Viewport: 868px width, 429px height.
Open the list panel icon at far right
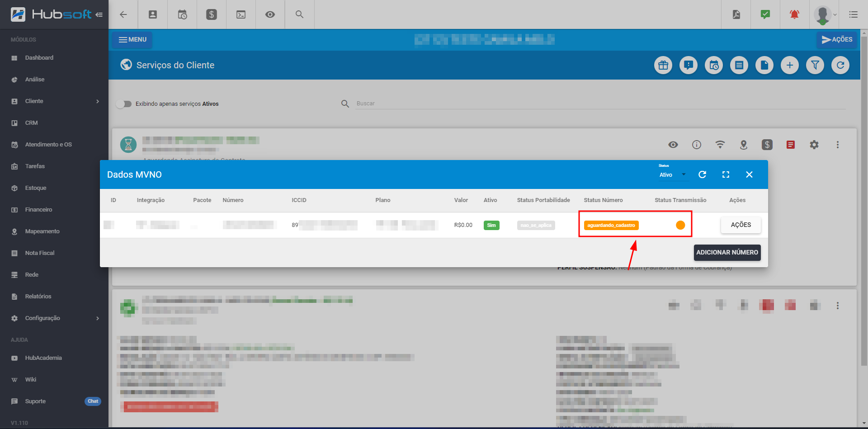click(x=854, y=14)
